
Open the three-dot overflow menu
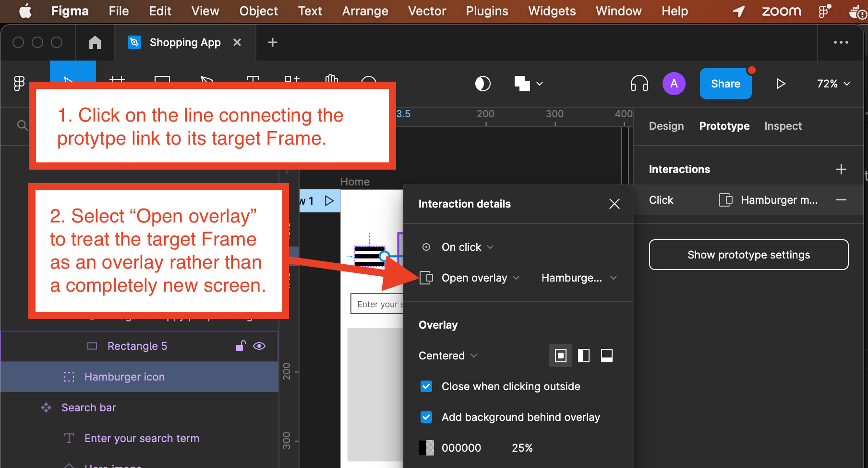pyautogui.click(x=841, y=42)
